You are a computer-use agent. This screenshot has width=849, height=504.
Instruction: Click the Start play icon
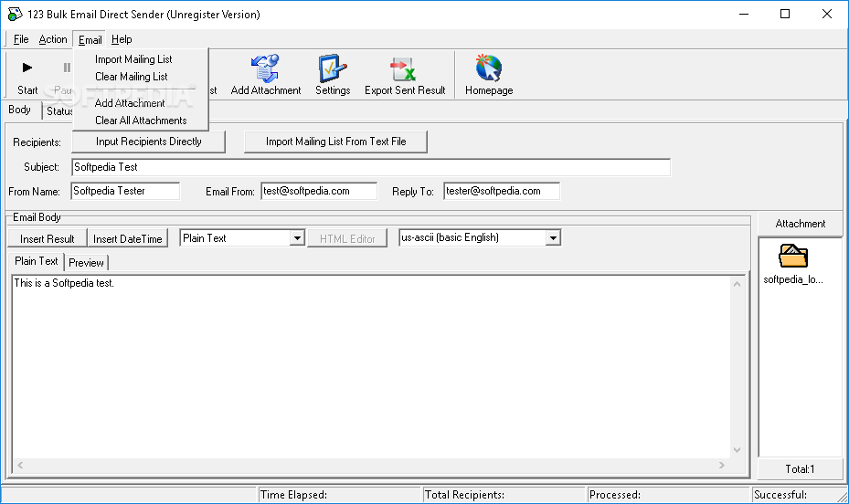pyautogui.click(x=27, y=68)
